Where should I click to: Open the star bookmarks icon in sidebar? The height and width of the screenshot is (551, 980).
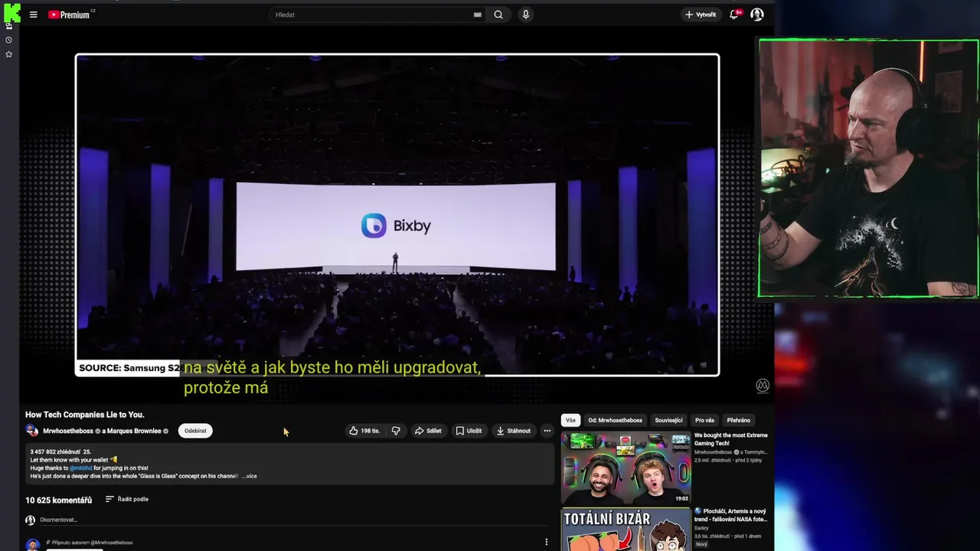tap(8, 54)
